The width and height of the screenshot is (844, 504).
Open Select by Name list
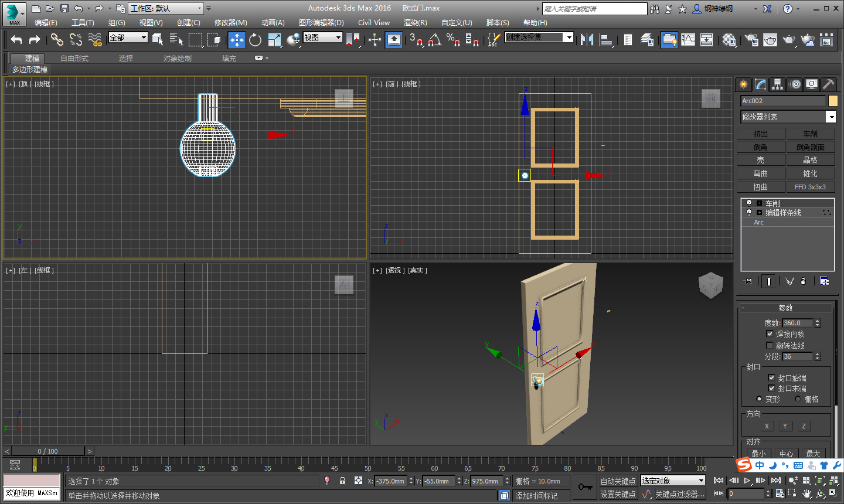(176, 39)
